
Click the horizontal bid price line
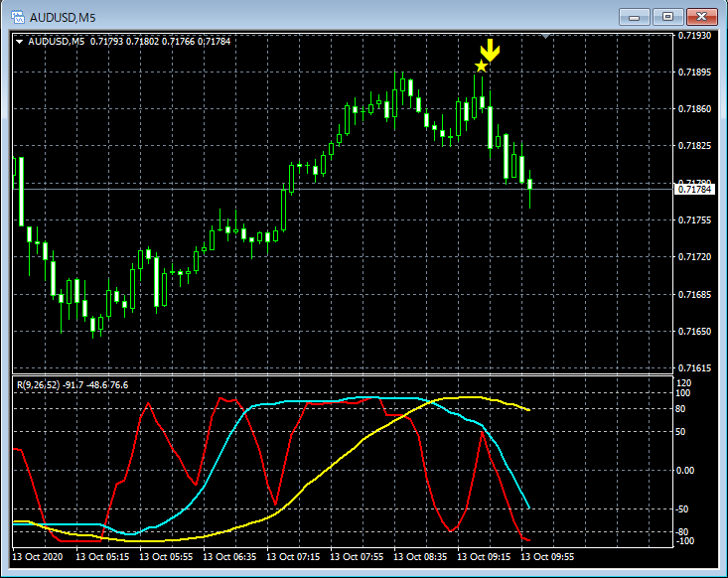[343, 189]
